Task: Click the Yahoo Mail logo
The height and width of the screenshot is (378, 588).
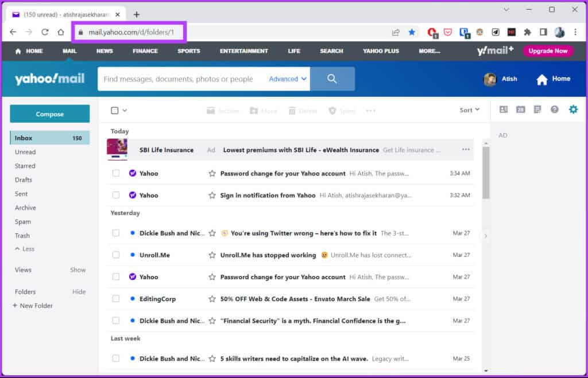Action: (50, 79)
